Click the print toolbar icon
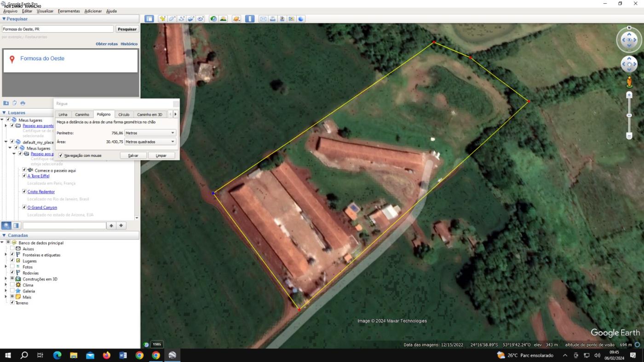The image size is (644, 362). (x=273, y=19)
